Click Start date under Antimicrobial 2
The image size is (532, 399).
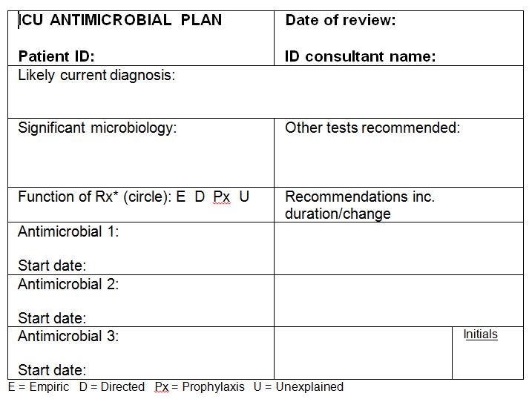click(x=52, y=318)
